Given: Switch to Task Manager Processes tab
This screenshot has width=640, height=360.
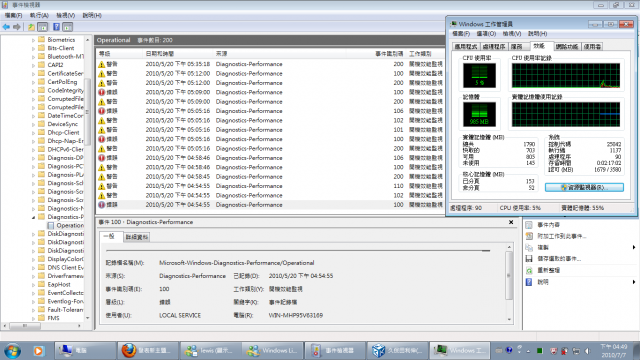Looking at the screenshot, I should [494, 47].
